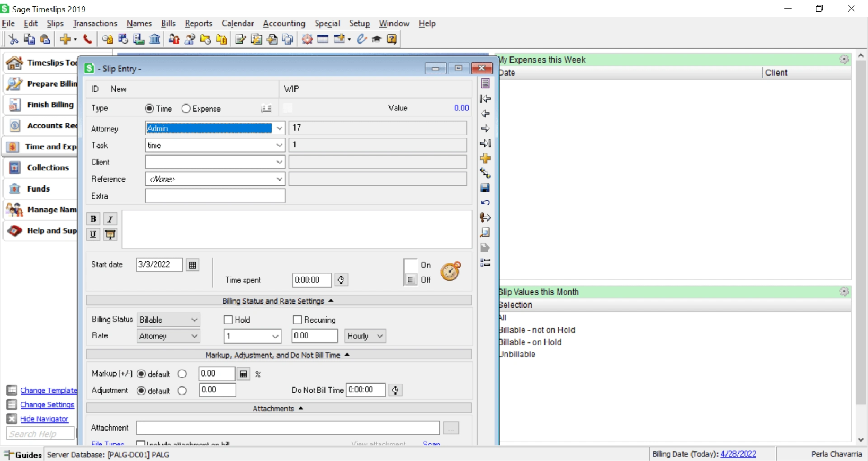Open the calculator next to the Markup field
The height and width of the screenshot is (461, 868).
click(244, 374)
